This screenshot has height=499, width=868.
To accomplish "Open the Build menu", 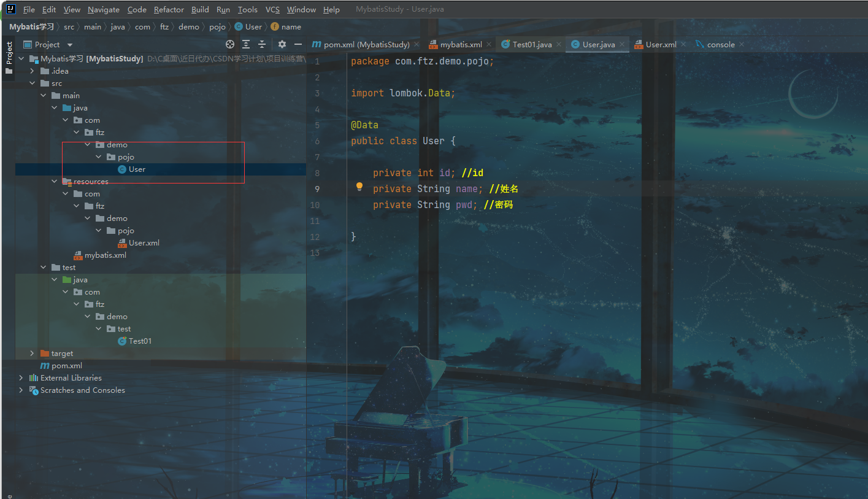I will pos(200,9).
